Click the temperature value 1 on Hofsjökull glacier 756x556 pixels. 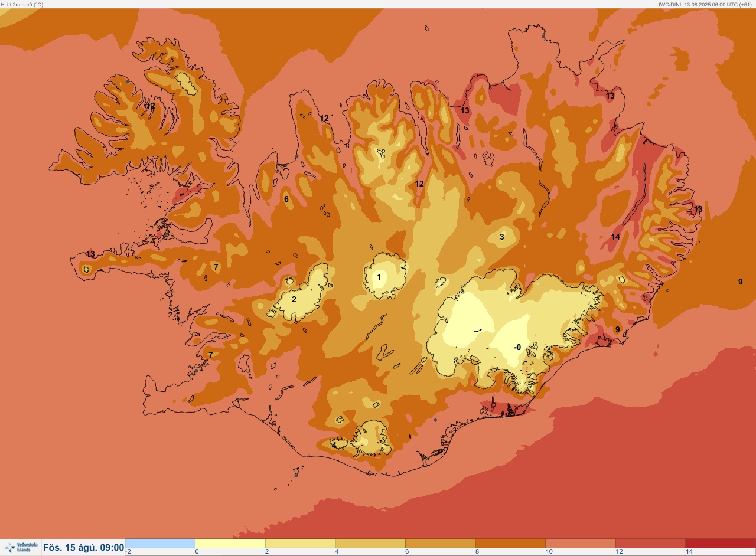point(379,276)
